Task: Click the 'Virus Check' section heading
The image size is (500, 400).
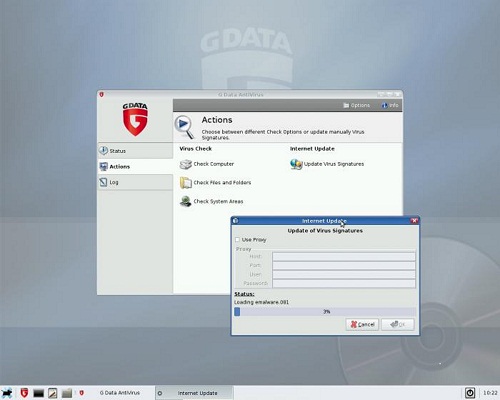Action: [196, 149]
